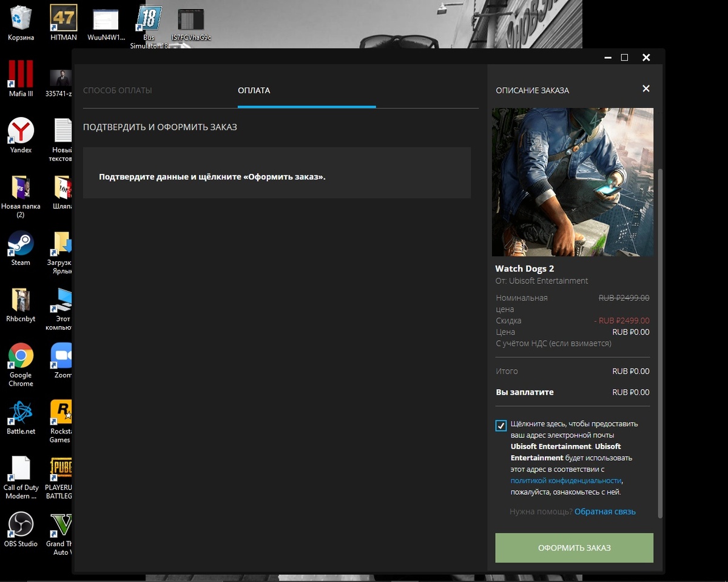Click the От: Ubisoft Entertainment publisher text

click(542, 281)
